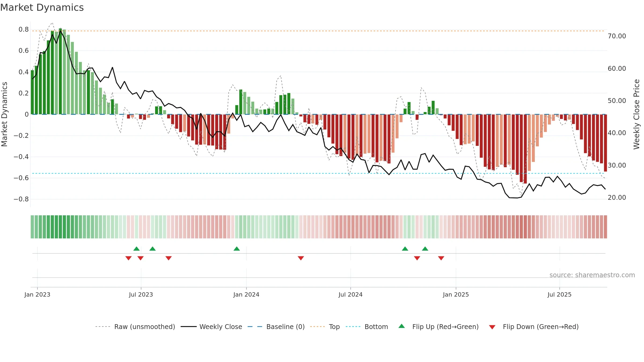Click the '40.00' right axis price label
The image size is (644, 362).
click(x=617, y=133)
